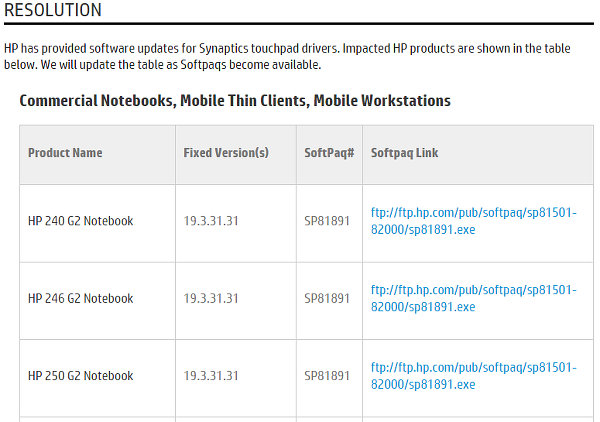Open the sp81891.exe link for HP 246 G2
Screen dimensions: 600x422
click(x=473, y=298)
